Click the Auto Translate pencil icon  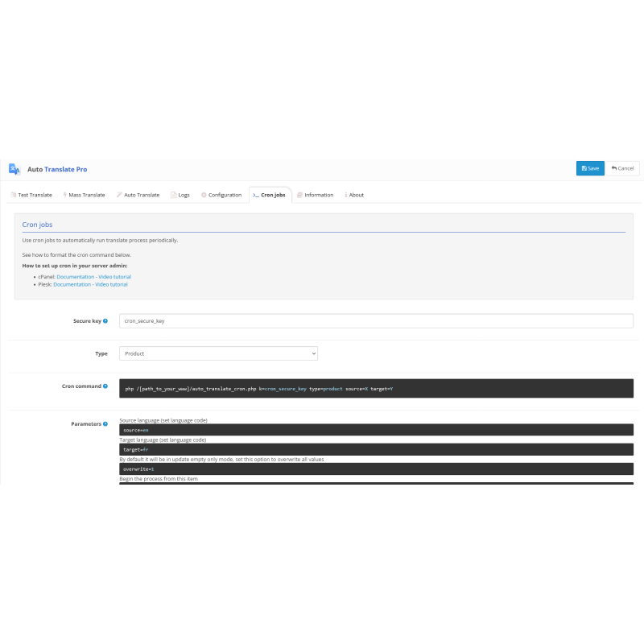[x=119, y=194]
